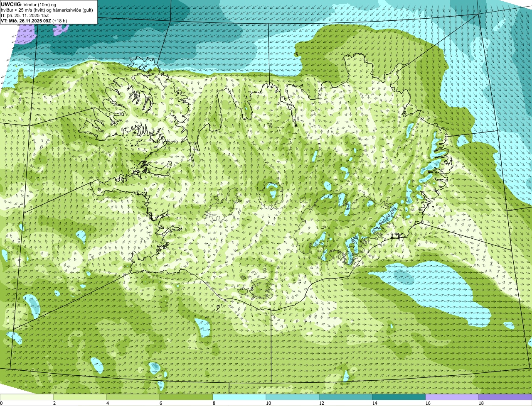This screenshot has height=406, width=532.
Task: Click the legend scale label "6"
Action: (161, 403)
